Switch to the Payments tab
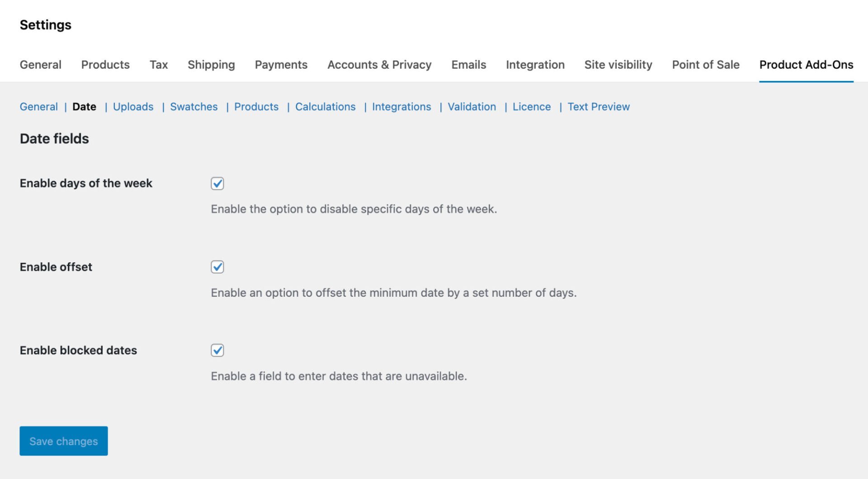 coord(281,65)
